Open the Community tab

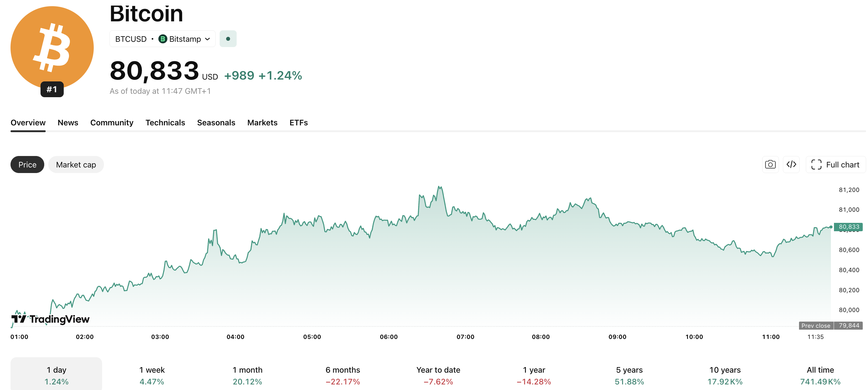(112, 123)
